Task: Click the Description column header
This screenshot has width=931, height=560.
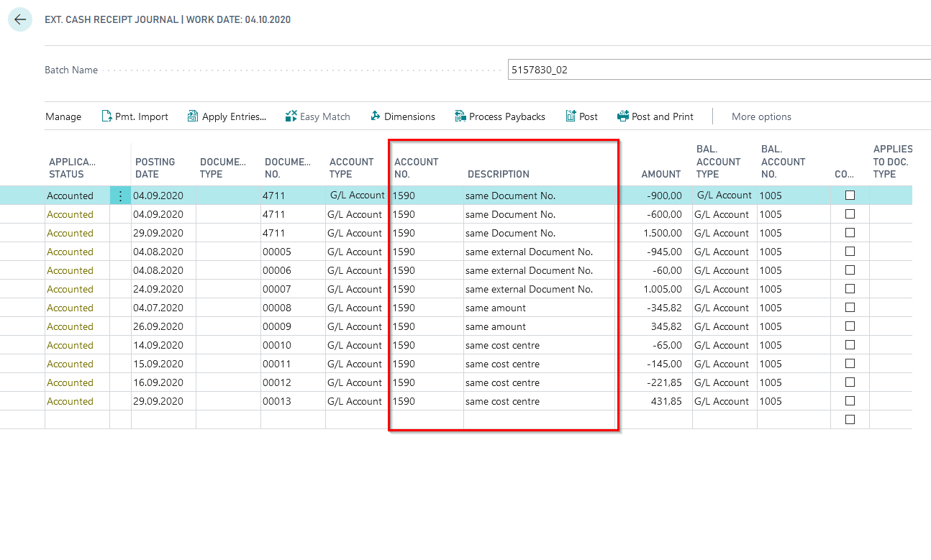Action: click(498, 174)
